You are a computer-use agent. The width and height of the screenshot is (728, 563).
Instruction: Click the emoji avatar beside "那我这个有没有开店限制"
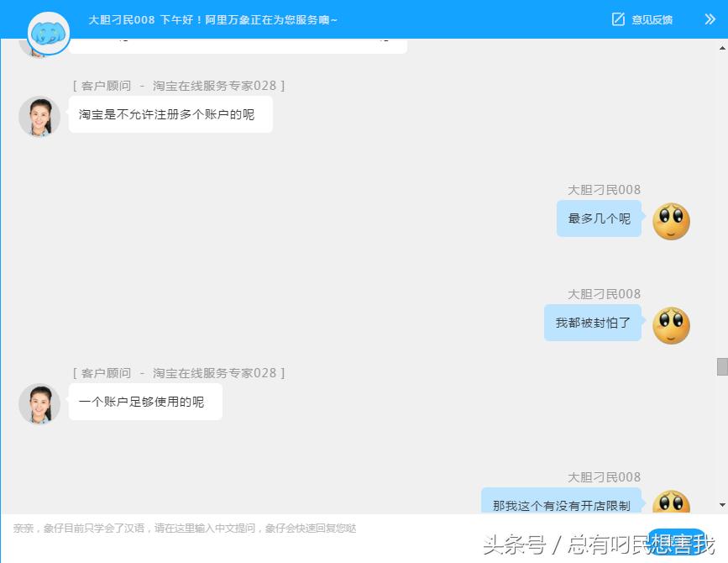click(x=671, y=503)
